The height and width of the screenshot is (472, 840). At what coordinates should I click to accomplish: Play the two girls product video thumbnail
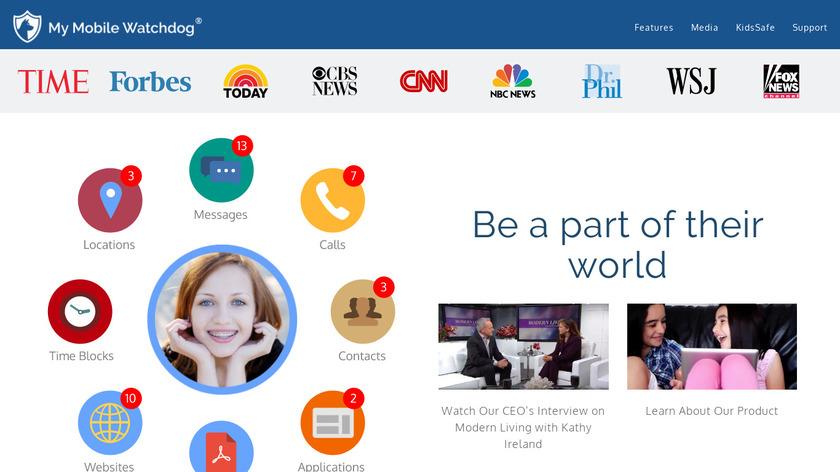[x=712, y=347]
